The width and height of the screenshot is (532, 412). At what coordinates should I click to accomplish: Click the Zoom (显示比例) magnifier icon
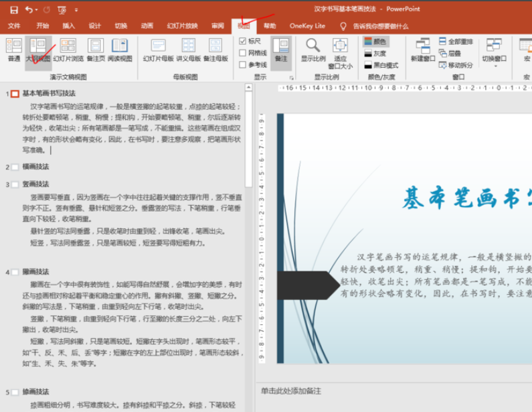[313, 50]
